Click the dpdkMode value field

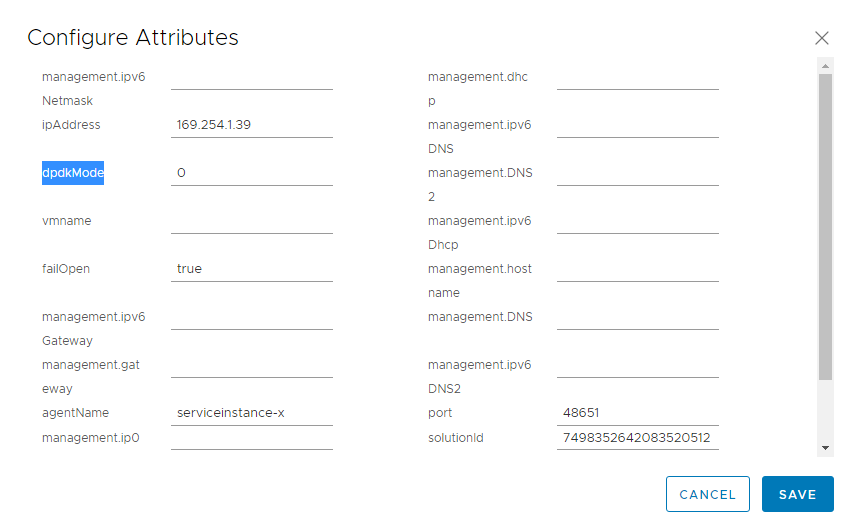tap(251, 173)
